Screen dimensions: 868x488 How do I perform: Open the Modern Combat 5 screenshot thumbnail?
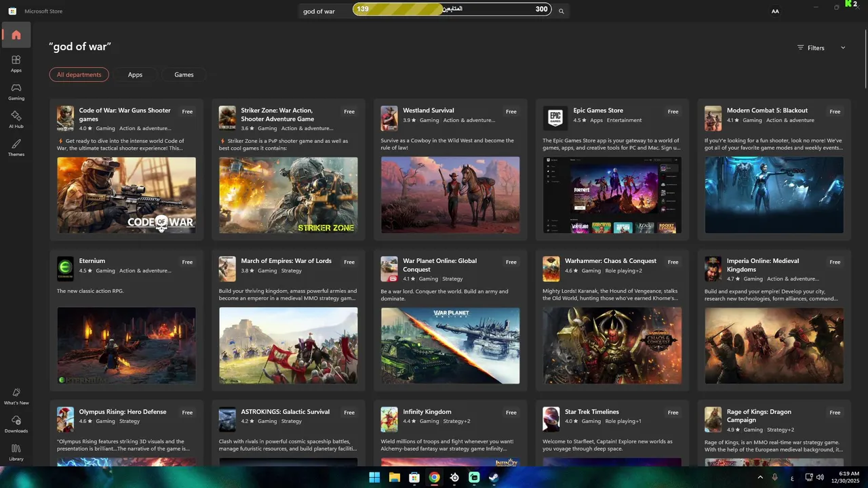(774, 195)
